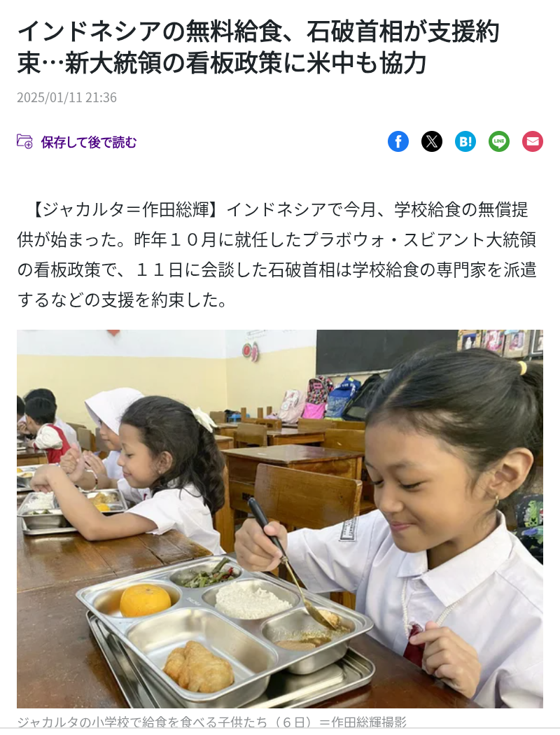Click the 2025/01/11 21:36 timestamp
Image resolution: width=560 pixels, height=735 pixels.
pos(66,97)
